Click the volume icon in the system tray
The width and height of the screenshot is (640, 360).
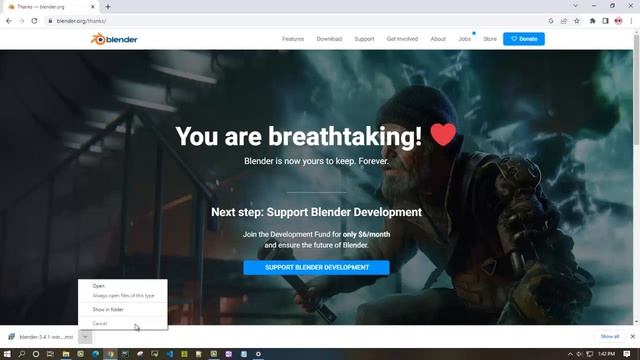pos(580,354)
